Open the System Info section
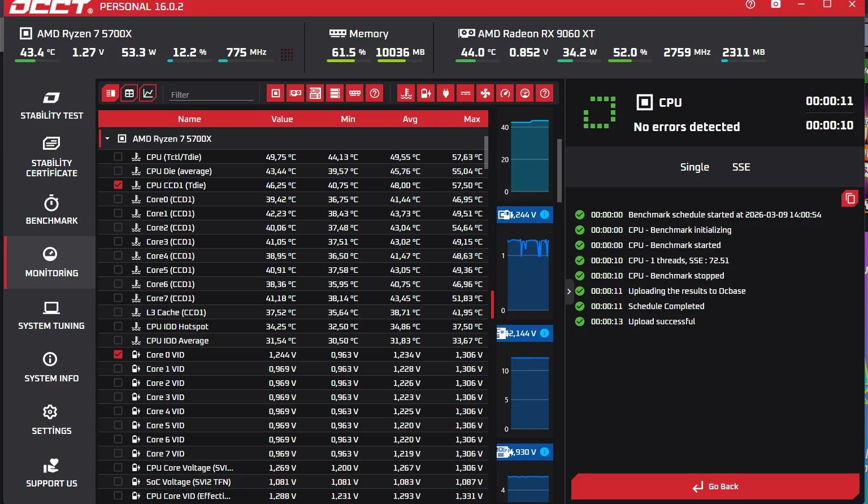This screenshot has width=868, height=504. 51,368
